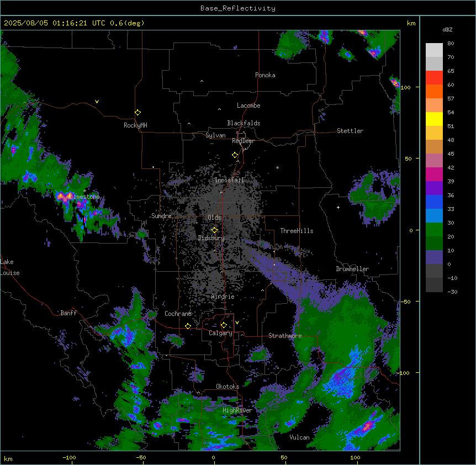Select the light gray 70-80 dBZ swatch
The height and width of the screenshot is (465, 476).
[434, 50]
